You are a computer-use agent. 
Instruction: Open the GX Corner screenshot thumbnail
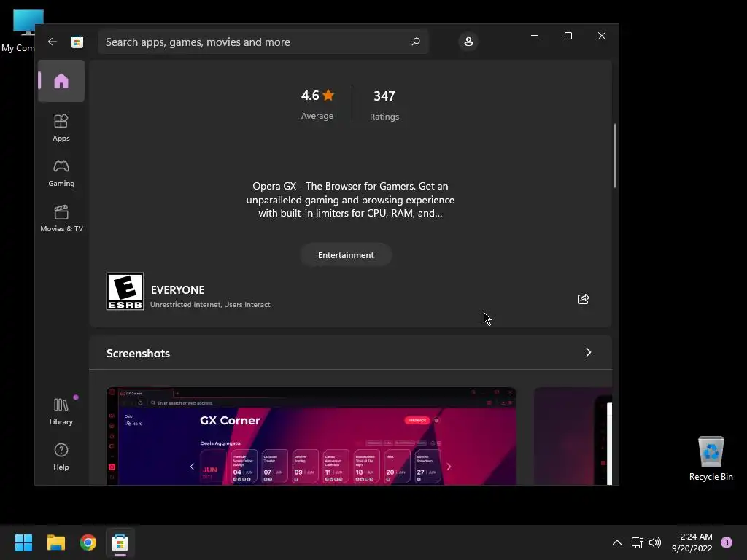coord(311,436)
